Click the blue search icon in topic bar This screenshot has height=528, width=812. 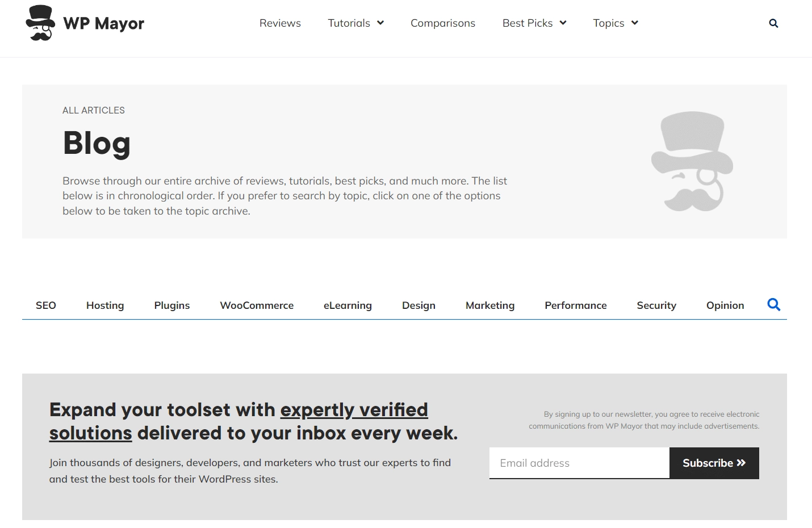(x=773, y=305)
